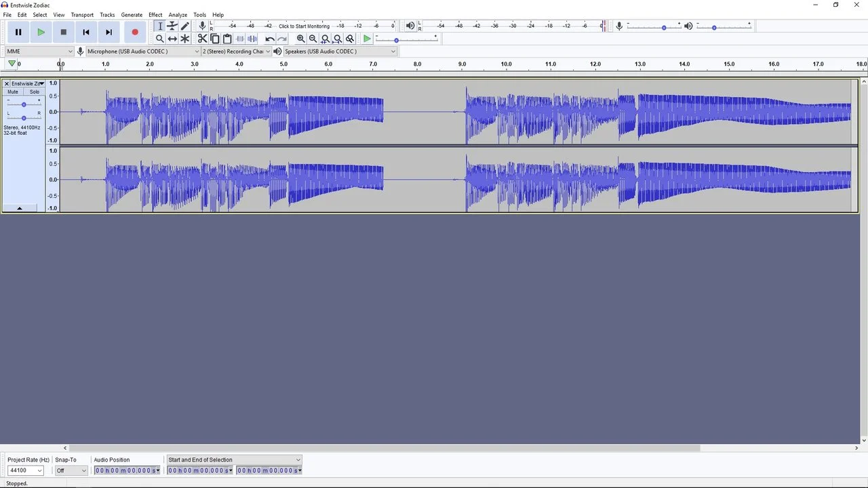Click the 9.0 mark on timeline ruler

(x=462, y=64)
